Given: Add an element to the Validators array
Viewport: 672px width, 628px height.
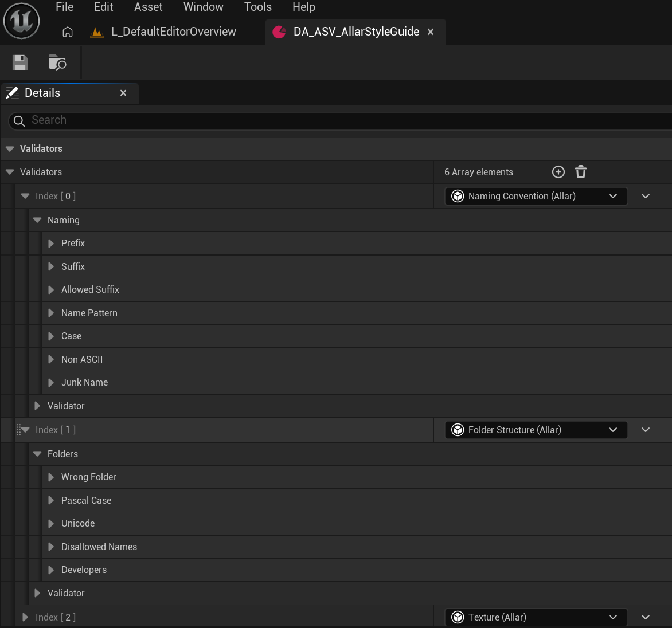Looking at the screenshot, I should pyautogui.click(x=558, y=172).
